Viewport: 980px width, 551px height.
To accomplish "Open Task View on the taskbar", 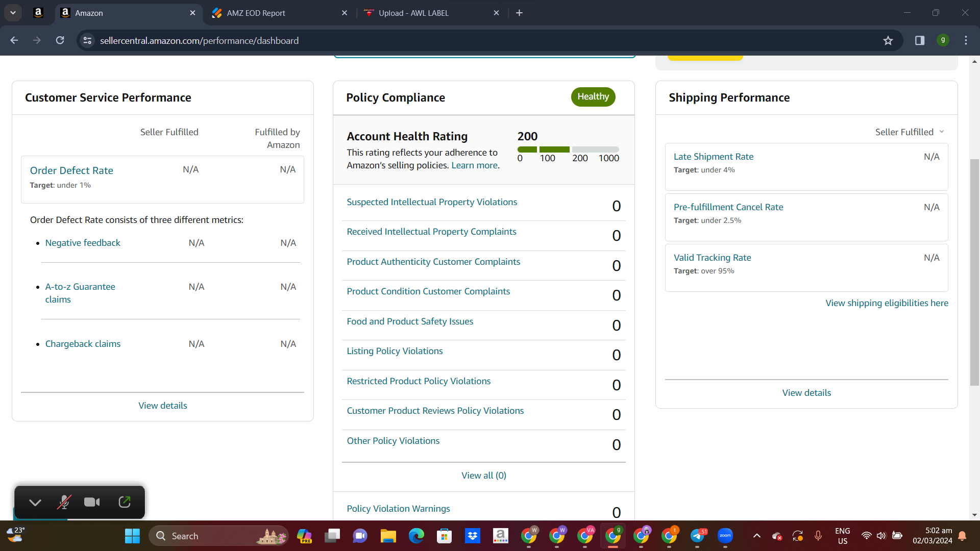I will [x=332, y=536].
